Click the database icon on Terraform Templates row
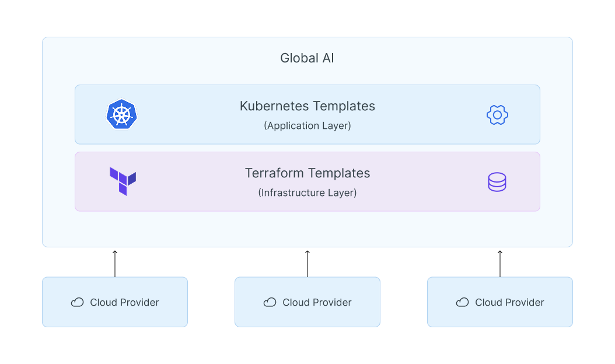The height and width of the screenshot is (364, 615). (497, 181)
